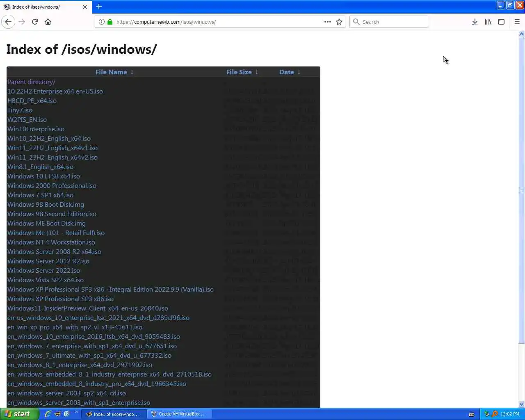Screen dimensions: 525x420
Task: Click Win11_22H2_English_x64v1.iso
Action: point(52,148)
